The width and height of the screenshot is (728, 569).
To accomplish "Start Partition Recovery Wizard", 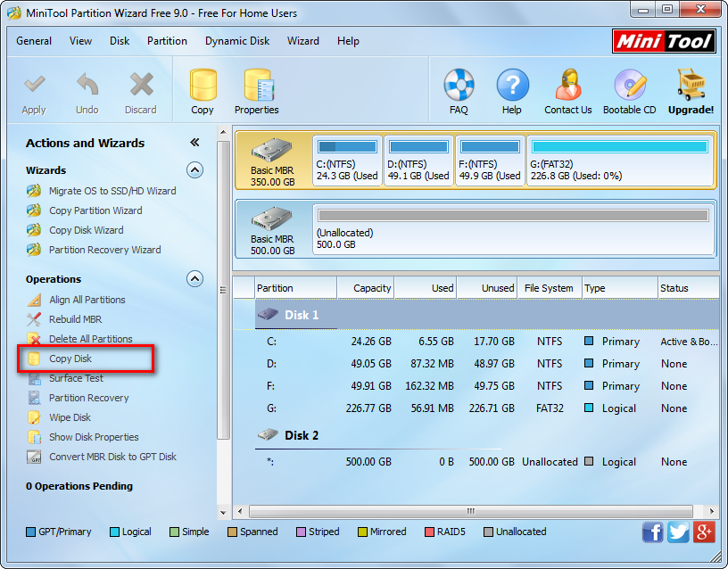I will pyautogui.click(x=105, y=250).
